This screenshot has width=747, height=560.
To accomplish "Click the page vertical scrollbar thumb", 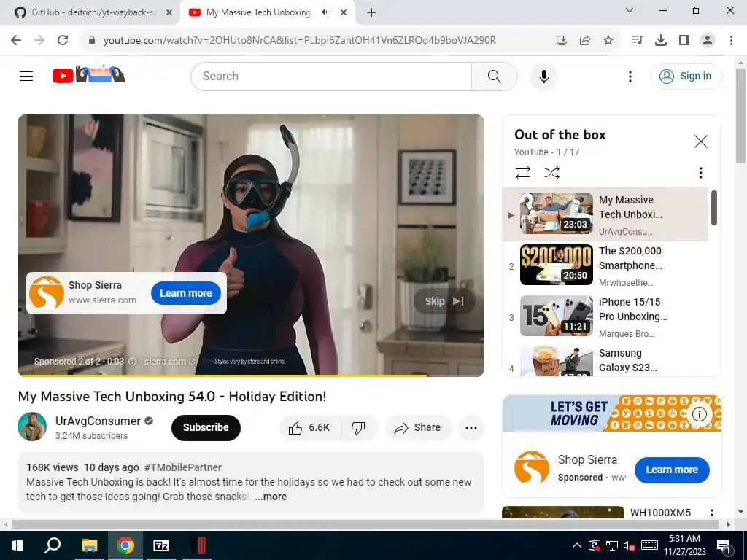I will 740,116.
